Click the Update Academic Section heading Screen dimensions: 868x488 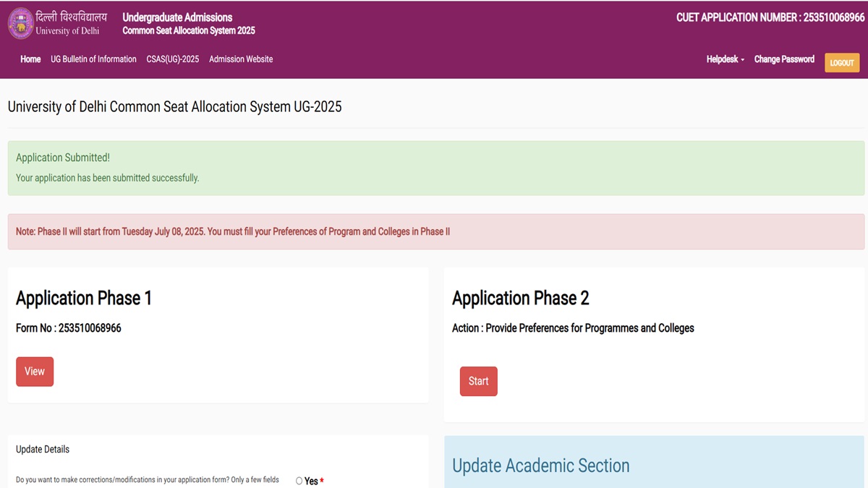click(540, 466)
